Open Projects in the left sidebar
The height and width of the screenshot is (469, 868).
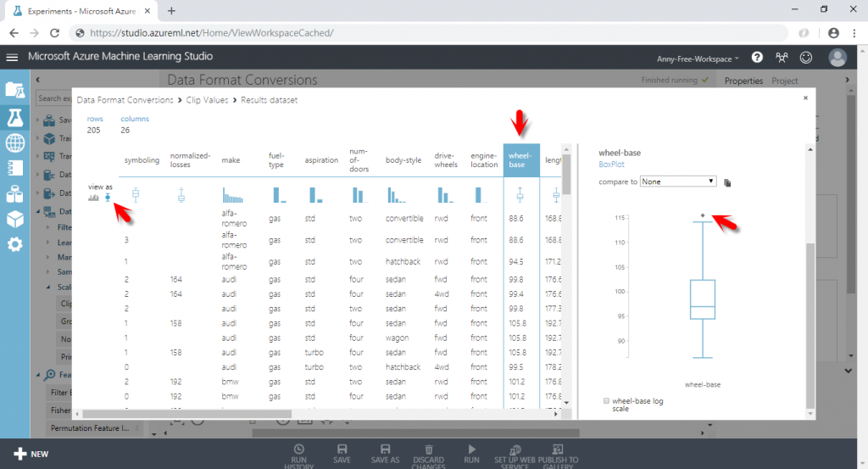click(x=15, y=90)
